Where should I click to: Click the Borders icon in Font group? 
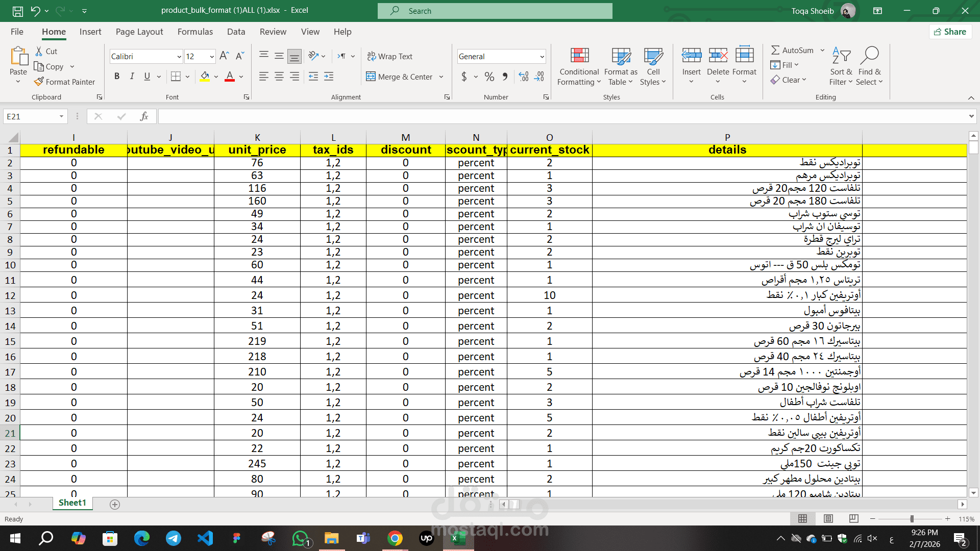click(176, 77)
